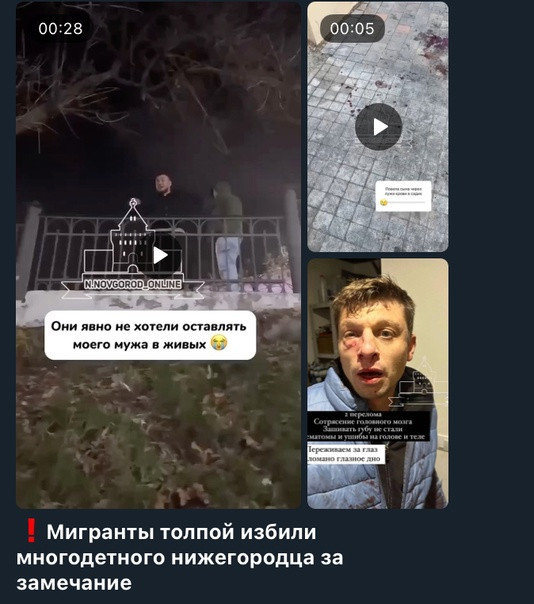Click the emoji slider track in white sticker
This screenshot has width=534, height=604.
(x=405, y=202)
